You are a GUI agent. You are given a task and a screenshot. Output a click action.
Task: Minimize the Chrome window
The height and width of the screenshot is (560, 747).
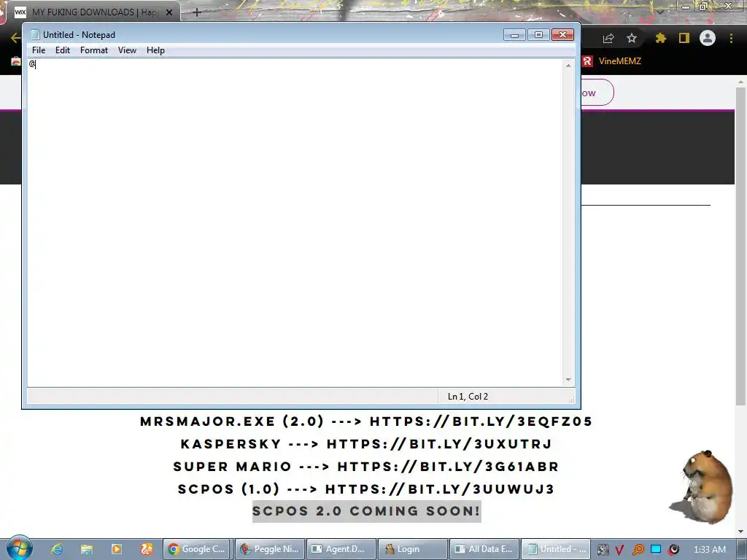[x=686, y=7]
